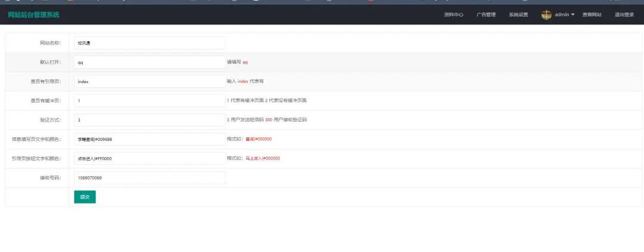Edit the 引导页按钮文字和颜色 field

tap(150, 158)
